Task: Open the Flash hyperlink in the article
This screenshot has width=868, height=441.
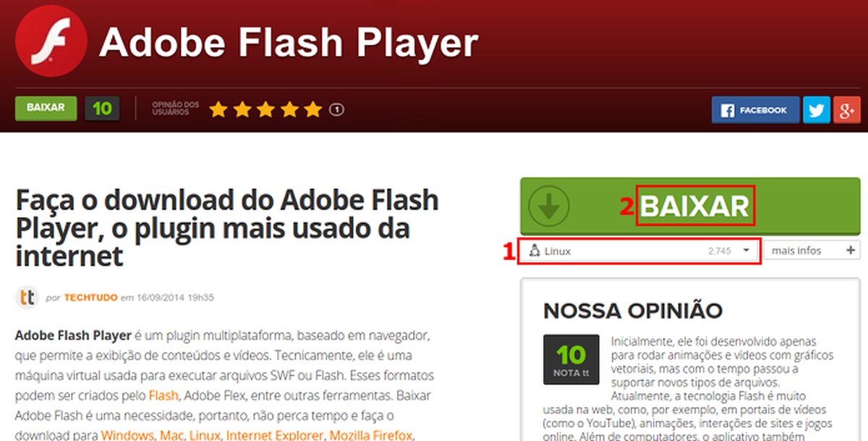Action: pos(163,396)
